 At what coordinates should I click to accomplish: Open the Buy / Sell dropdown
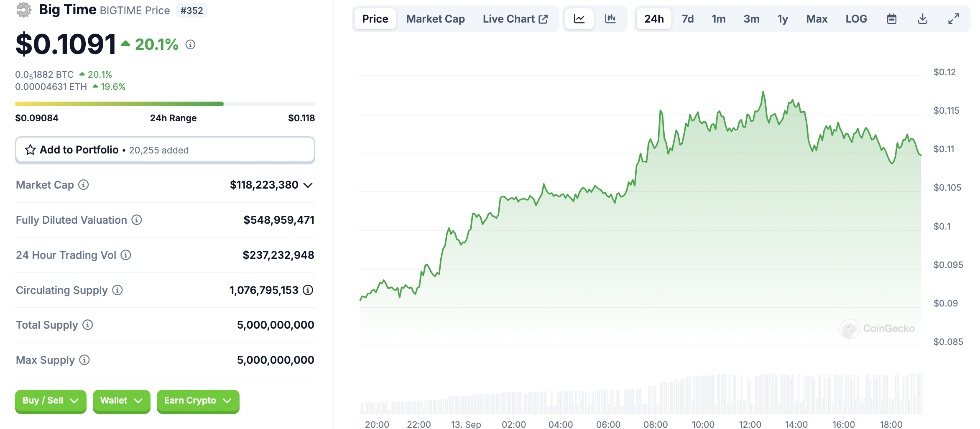51,401
